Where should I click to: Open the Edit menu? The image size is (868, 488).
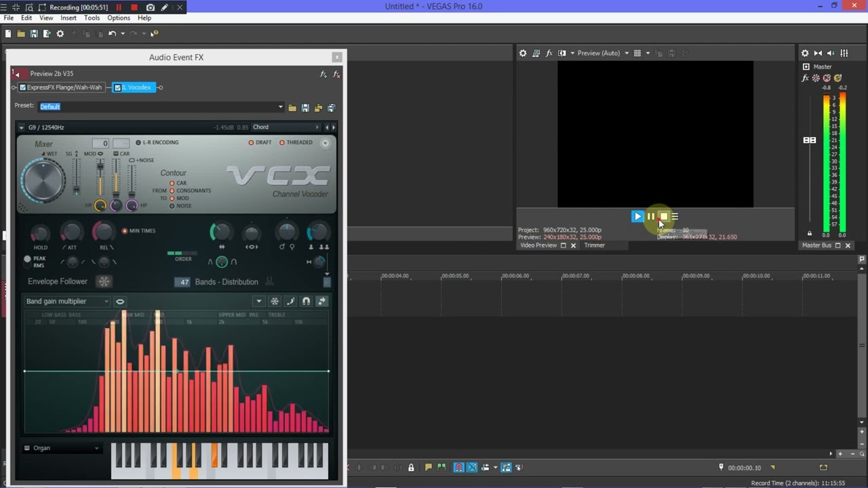click(x=26, y=18)
